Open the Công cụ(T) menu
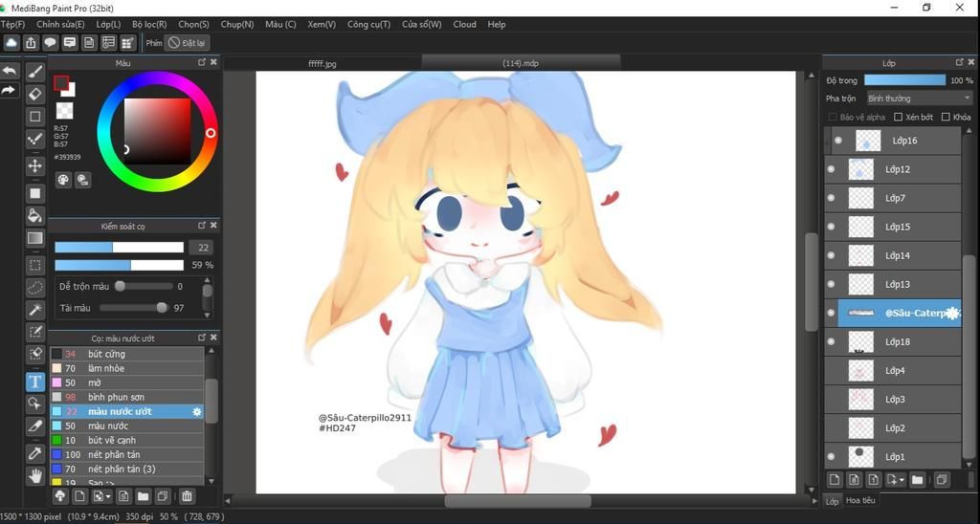Image resolution: width=980 pixels, height=524 pixels. point(368,24)
